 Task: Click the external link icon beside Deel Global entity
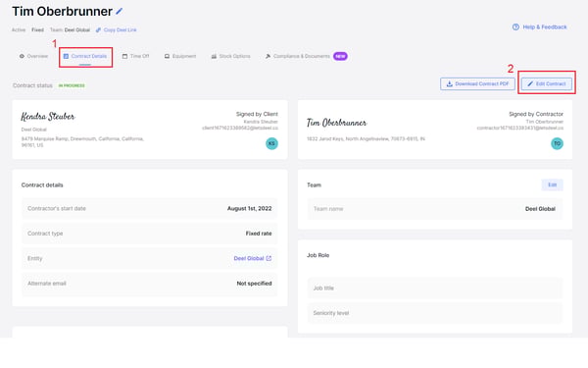pyautogui.click(x=269, y=258)
